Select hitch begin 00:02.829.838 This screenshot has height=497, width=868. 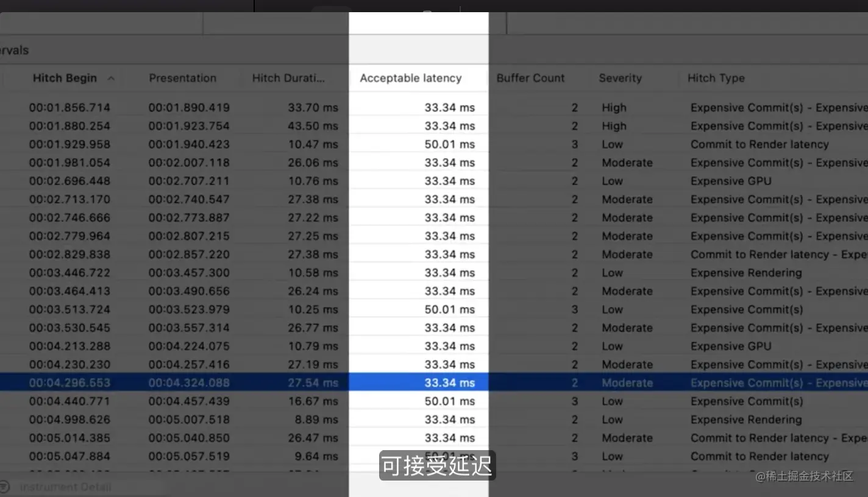pyautogui.click(x=69, y=254)
